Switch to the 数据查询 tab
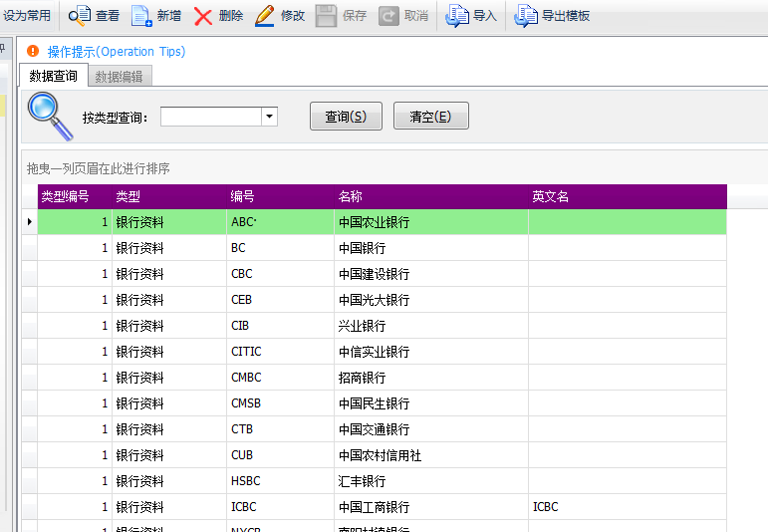The image size is (768, 532). point(54,76)
